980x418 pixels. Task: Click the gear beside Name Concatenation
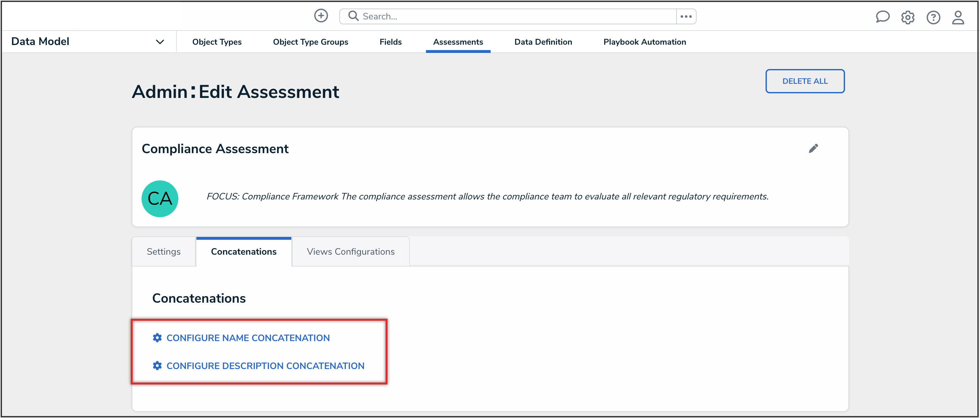[157, 338]
